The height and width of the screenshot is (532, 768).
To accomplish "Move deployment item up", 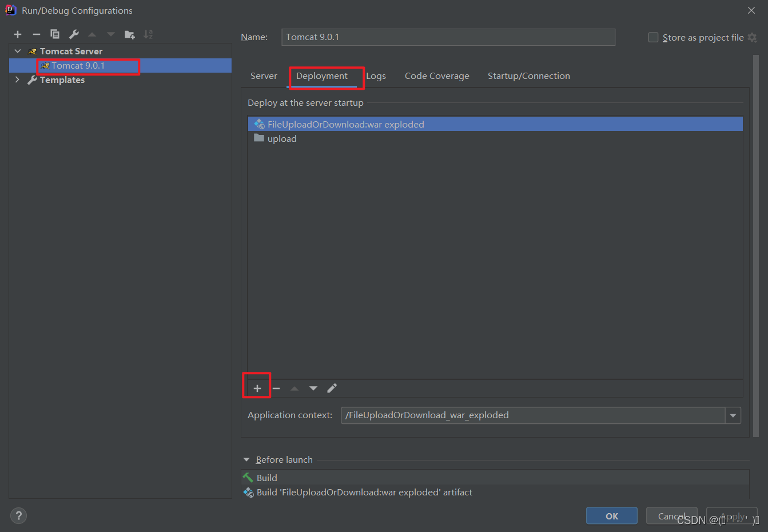I will [x=295, y=388].
